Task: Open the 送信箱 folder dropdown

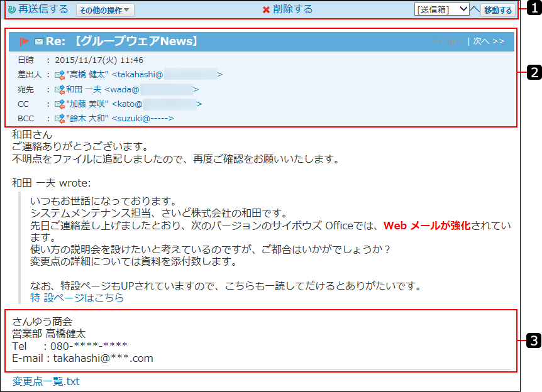Action: 442,9
